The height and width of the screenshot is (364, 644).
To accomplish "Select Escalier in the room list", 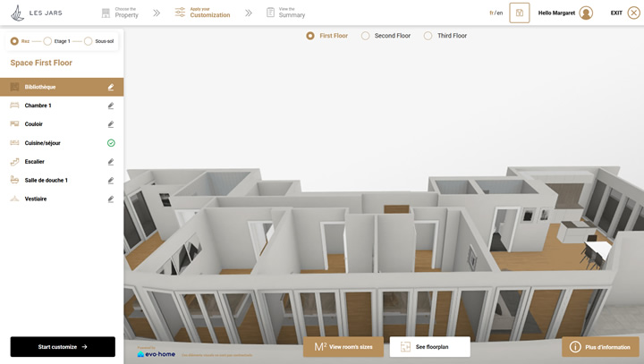I will tap(33, 162).
